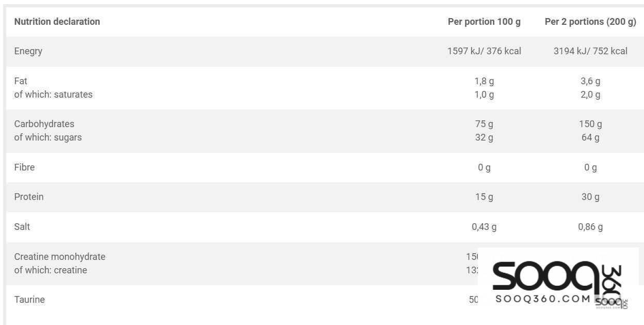This screenshot has width=644, height=325.
Task: Select the Enegry row label
Action: point(28,51)
